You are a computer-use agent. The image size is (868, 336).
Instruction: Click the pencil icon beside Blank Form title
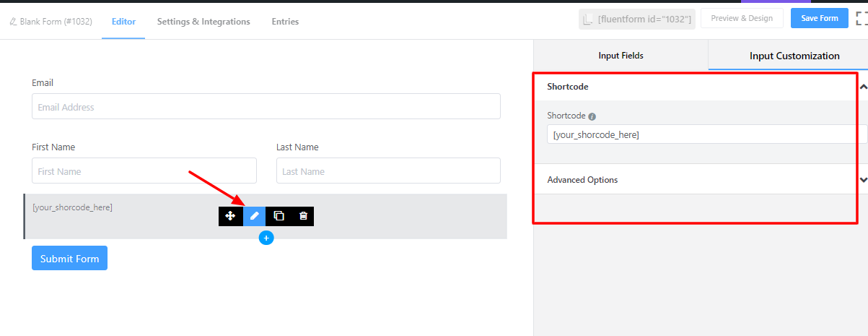[x=13, y=22]
